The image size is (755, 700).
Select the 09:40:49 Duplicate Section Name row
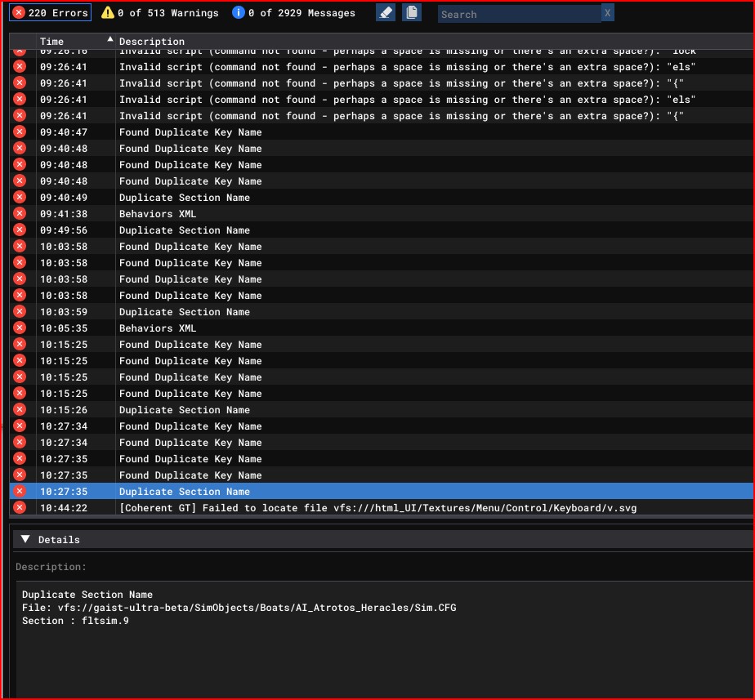pyautogui.click(x=184, y=198)
